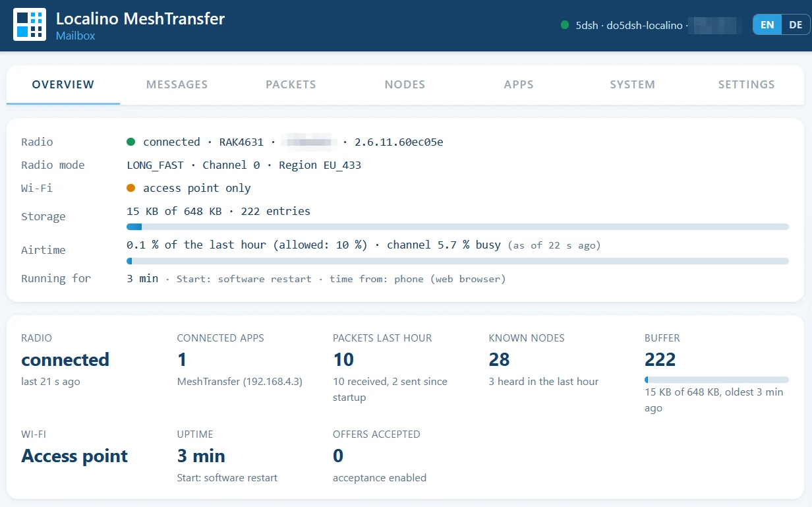Click 10 received, 2 sent since startup

390,390
